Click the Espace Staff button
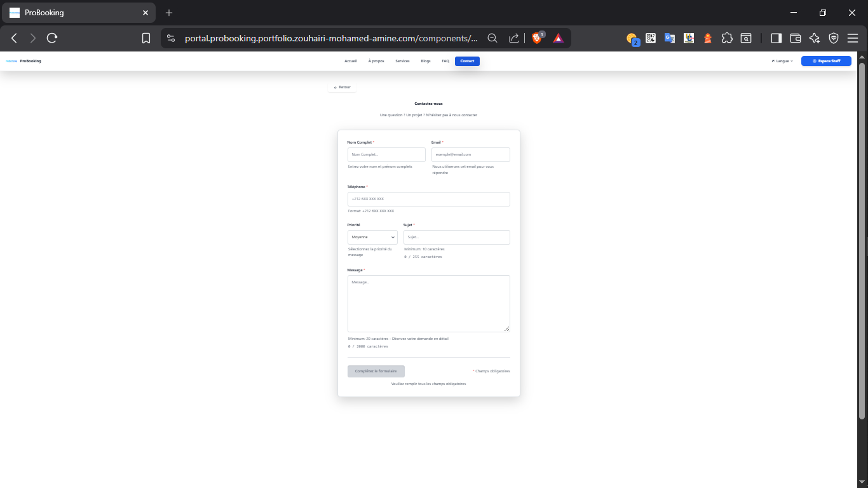This screenshot has width=868, height=488. coord(826,61)
